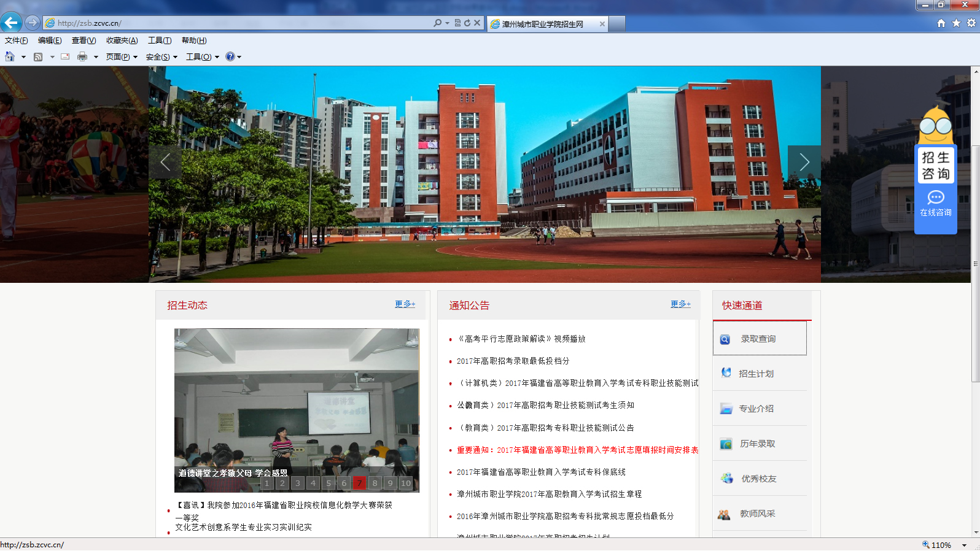Click the 历年录取 icon in 快速通道
Image resolution: width=980 pixels, height=551 pixels.
tap(726, 444)
